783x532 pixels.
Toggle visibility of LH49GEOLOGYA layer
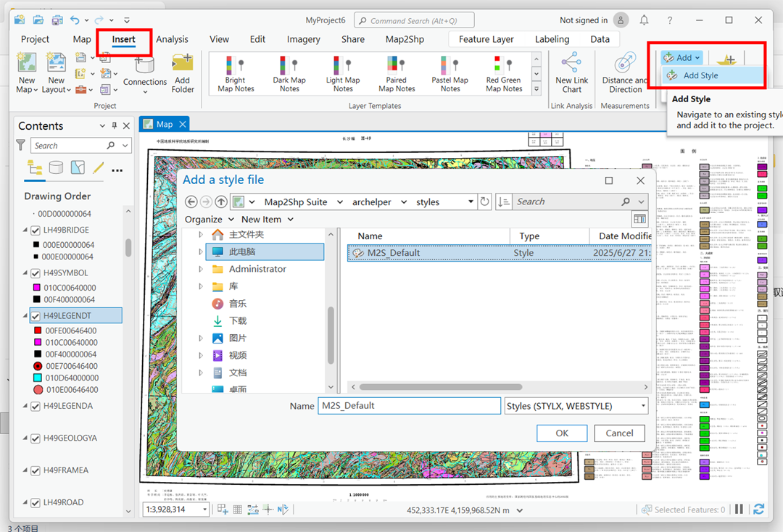tap(36, 439)
